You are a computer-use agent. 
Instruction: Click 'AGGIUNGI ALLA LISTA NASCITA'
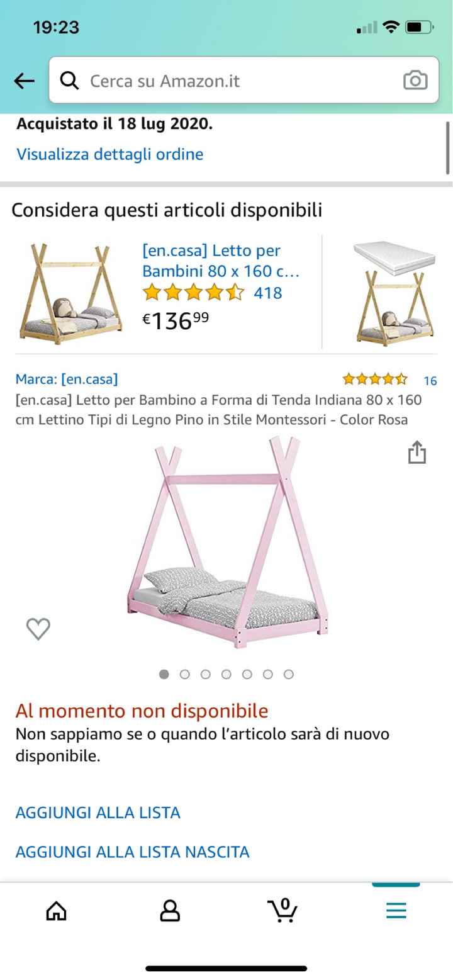[x=132, y=852]
